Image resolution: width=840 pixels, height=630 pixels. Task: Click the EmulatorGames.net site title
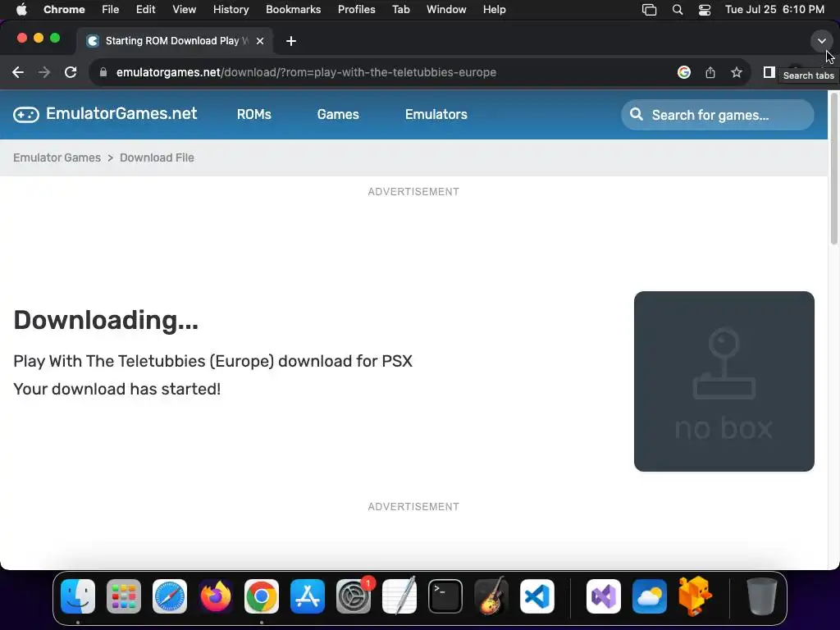(x=121, y=113)
